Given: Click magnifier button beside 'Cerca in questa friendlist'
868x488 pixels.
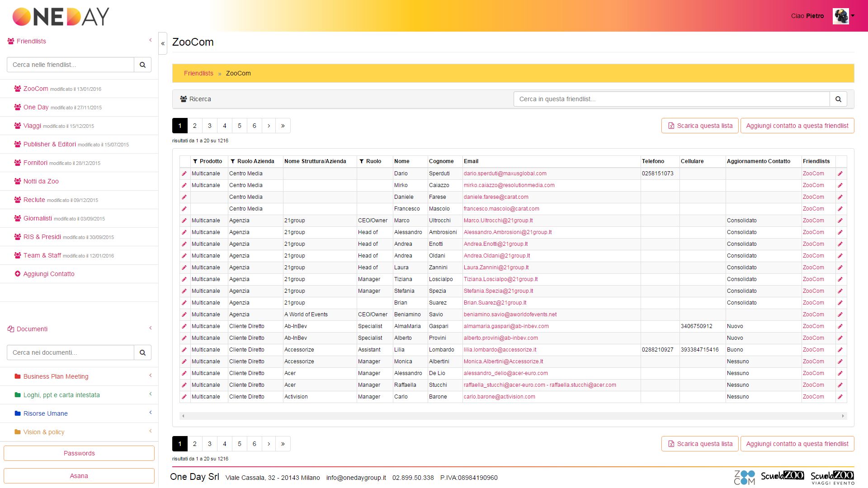Looking at the screenshot, I should click(x=838, y=99).
